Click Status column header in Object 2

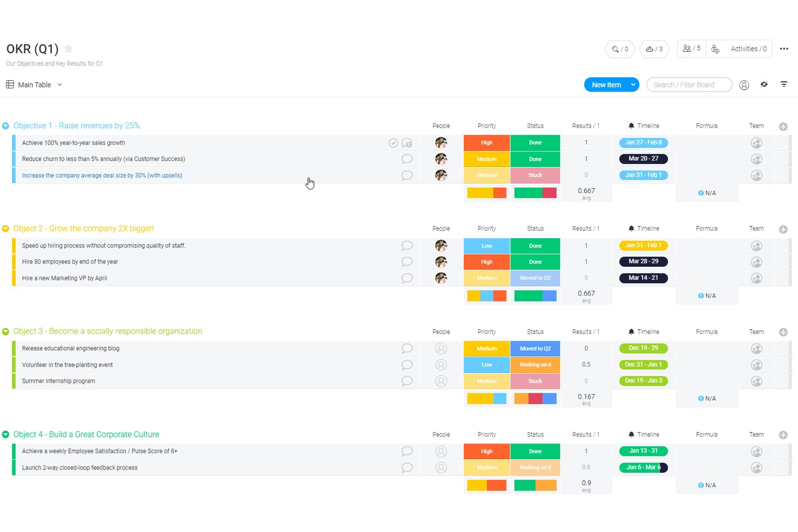click(535, 229)
